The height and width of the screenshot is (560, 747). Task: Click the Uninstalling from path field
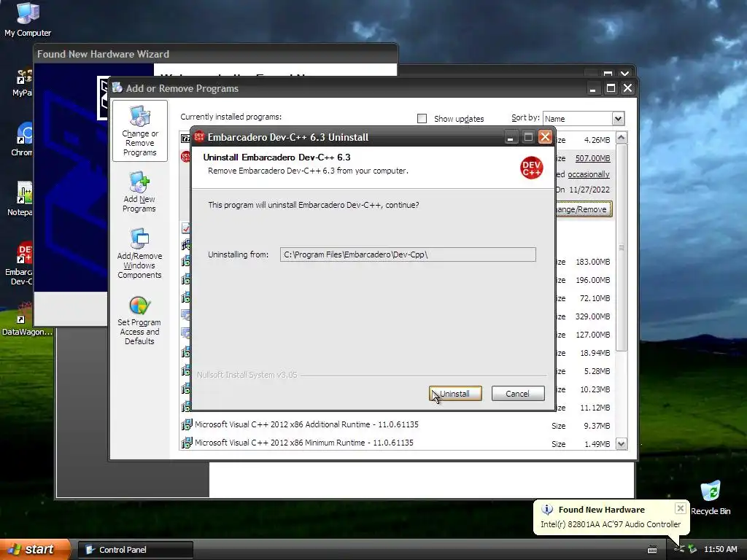[x=408, y=254]
